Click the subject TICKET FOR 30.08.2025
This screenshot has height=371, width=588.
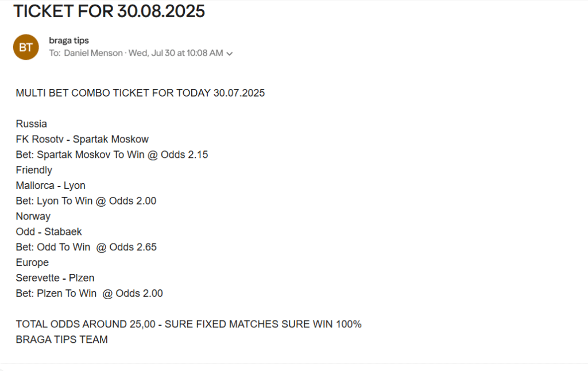[109, 11]
